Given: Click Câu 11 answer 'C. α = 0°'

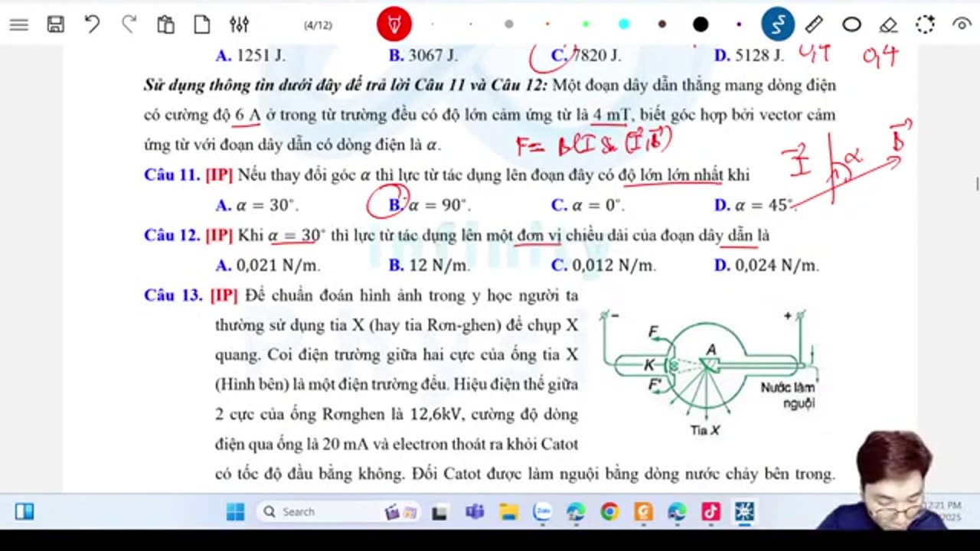Looking at the screenshot, I should (589, 205).
